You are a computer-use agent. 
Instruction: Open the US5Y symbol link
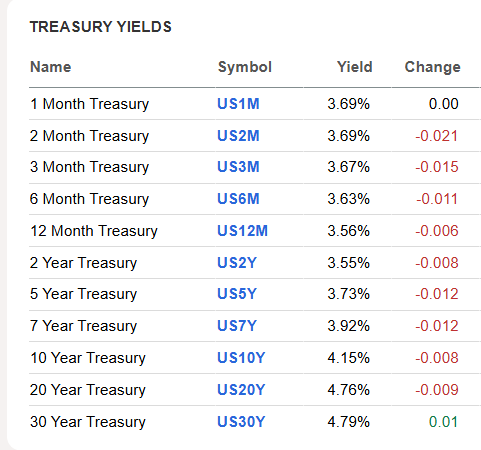point(237,294)
